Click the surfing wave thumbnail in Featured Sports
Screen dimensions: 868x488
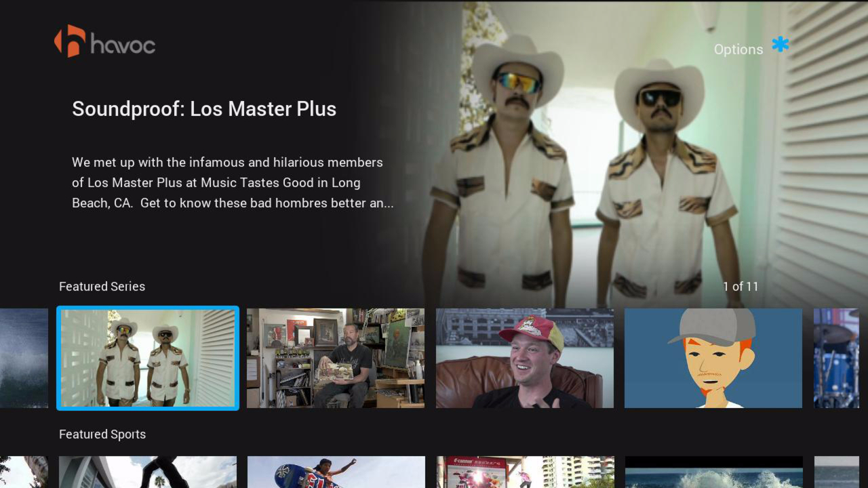713,472
